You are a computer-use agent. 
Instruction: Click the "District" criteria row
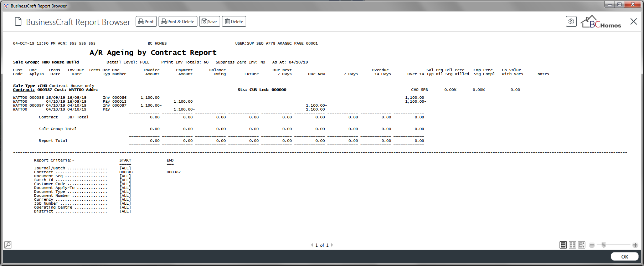point(82,211)
